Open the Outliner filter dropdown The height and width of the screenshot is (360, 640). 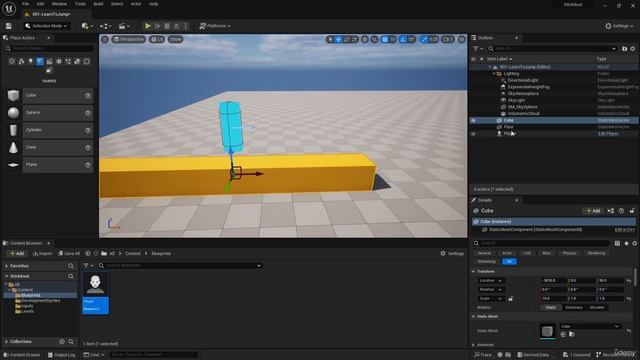pyautogui.click(x=478, y=49)
